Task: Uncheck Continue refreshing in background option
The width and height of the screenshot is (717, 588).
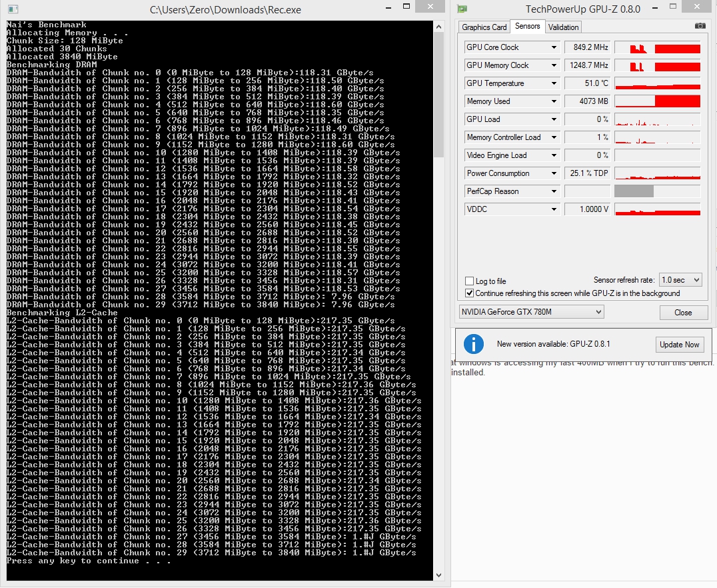Action: tap(469, 293)
